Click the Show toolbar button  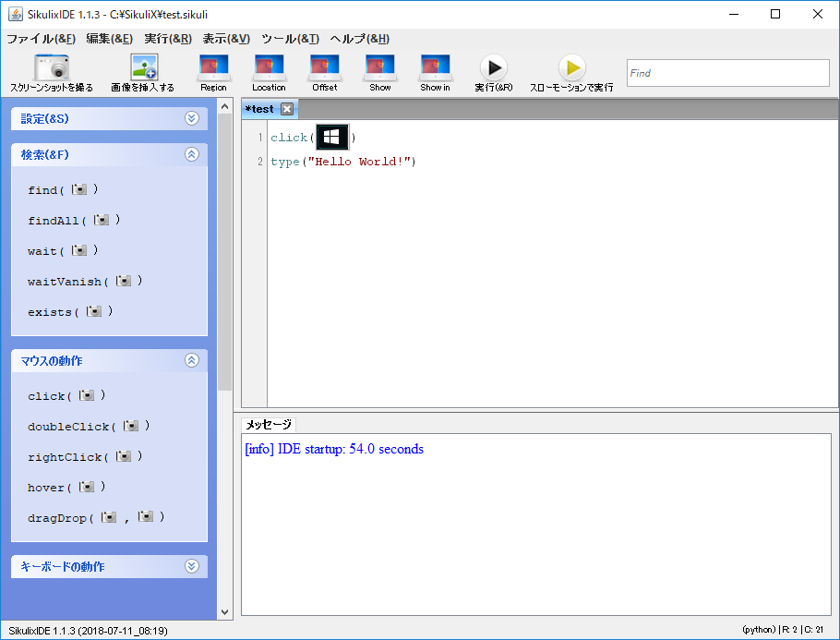click(x=379, y=73)
